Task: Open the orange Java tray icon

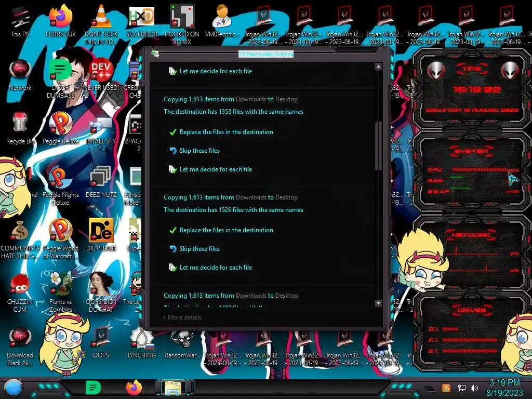Action: click(446, 388)
